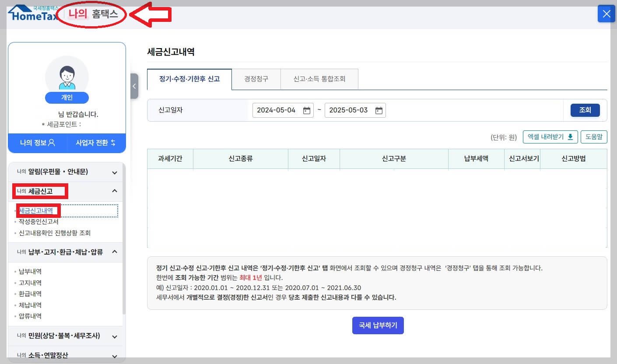
Task: Open the end date calendar picker
Action: (x=379, y=110)
